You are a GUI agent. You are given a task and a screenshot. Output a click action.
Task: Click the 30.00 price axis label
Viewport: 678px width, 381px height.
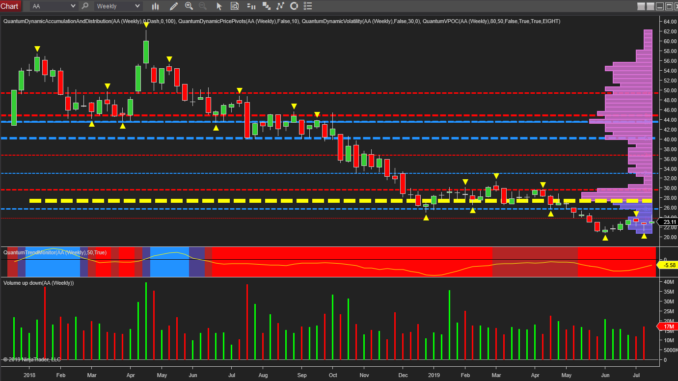(670, 188)
